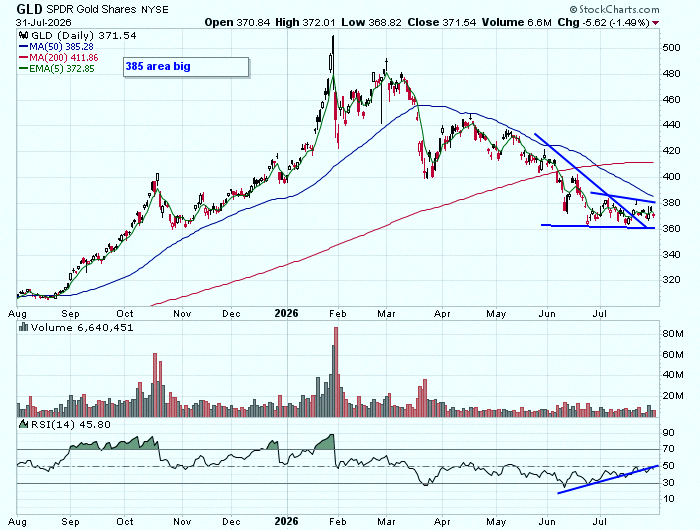This screenshot has width=700, height=530.
Task: Click the red down-triangle after the Chg value
Action: coord(655,23)
